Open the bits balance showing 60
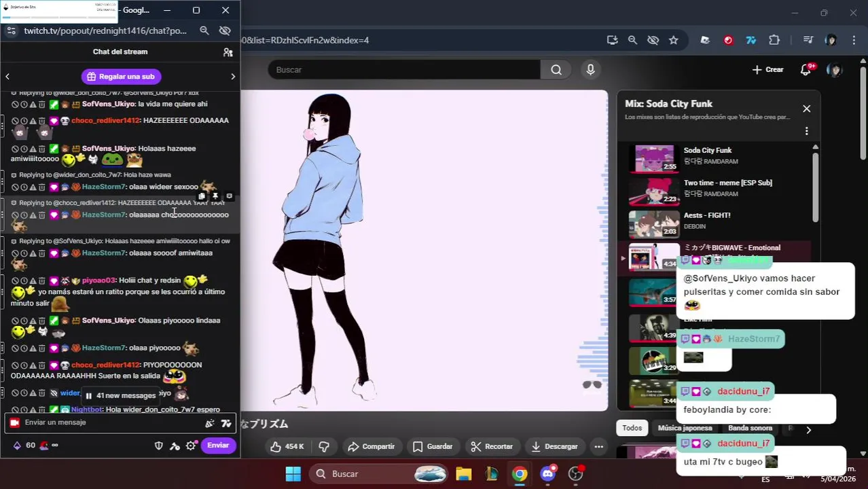 click(x=24, y=446)
